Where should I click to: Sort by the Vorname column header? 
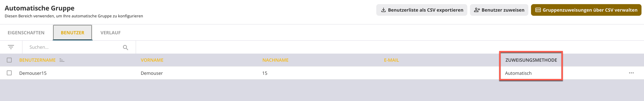coord(152,60)
